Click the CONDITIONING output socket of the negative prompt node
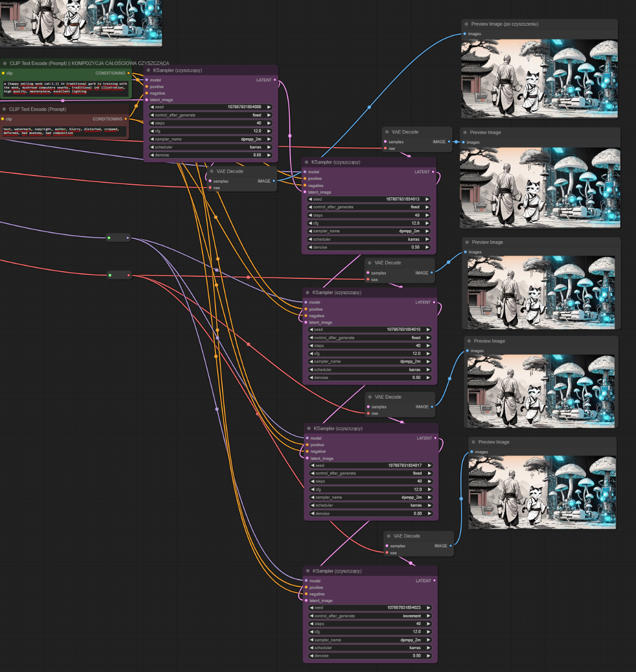636x672 pixels. (x=126, y=119)
